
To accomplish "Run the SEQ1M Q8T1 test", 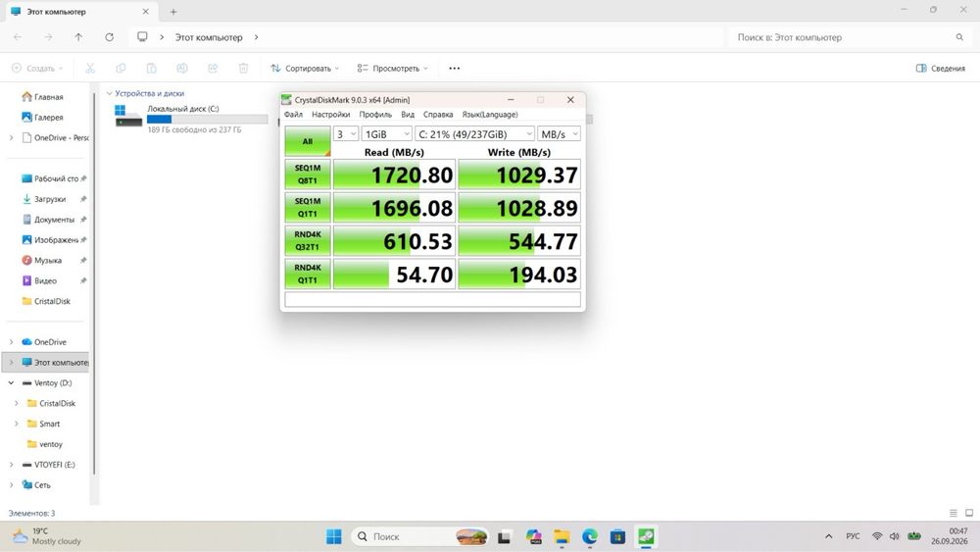I will tap(308, 175).
